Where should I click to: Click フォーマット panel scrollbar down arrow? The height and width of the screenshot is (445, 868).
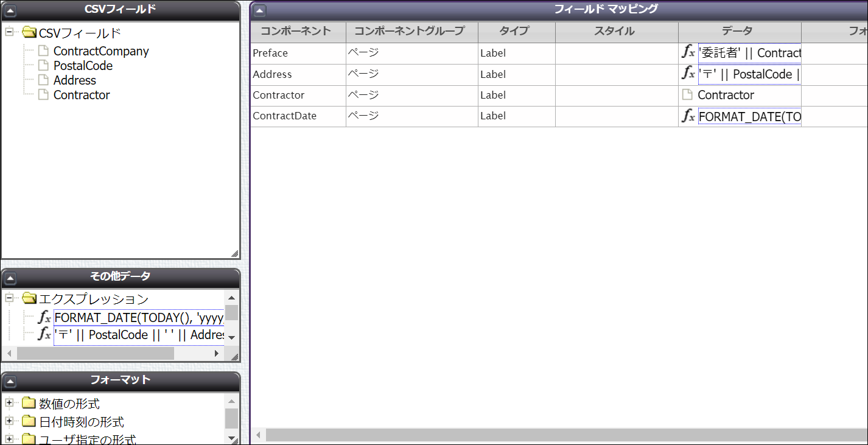(231, 438)
